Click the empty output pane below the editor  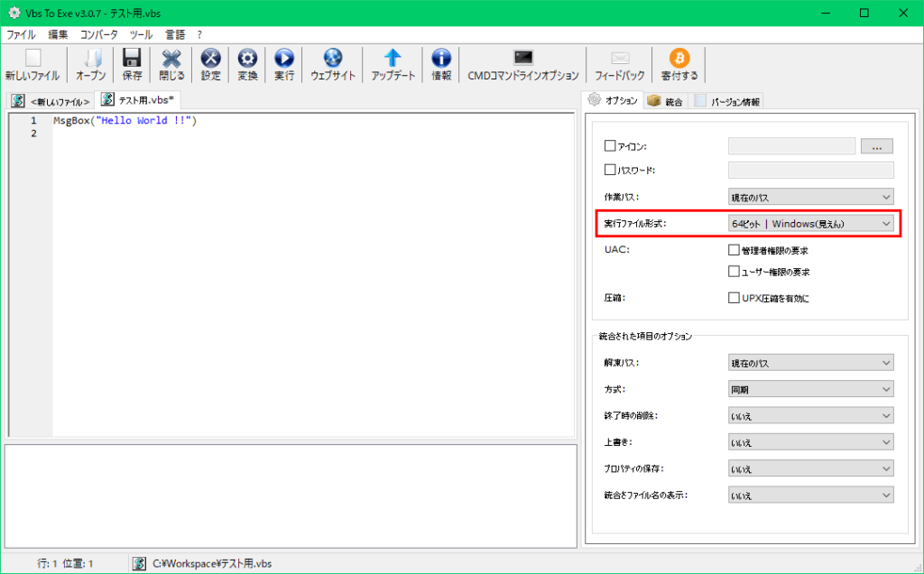coord(291,496)
